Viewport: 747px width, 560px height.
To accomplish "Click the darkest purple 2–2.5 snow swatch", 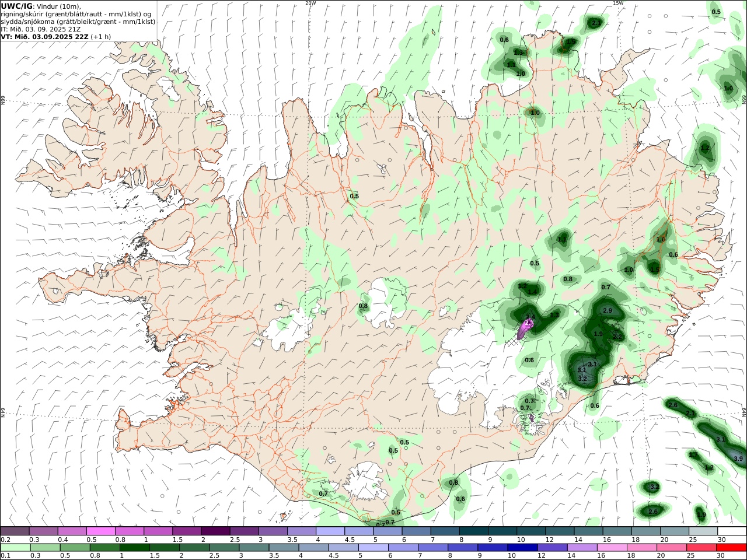I will 215,531.
